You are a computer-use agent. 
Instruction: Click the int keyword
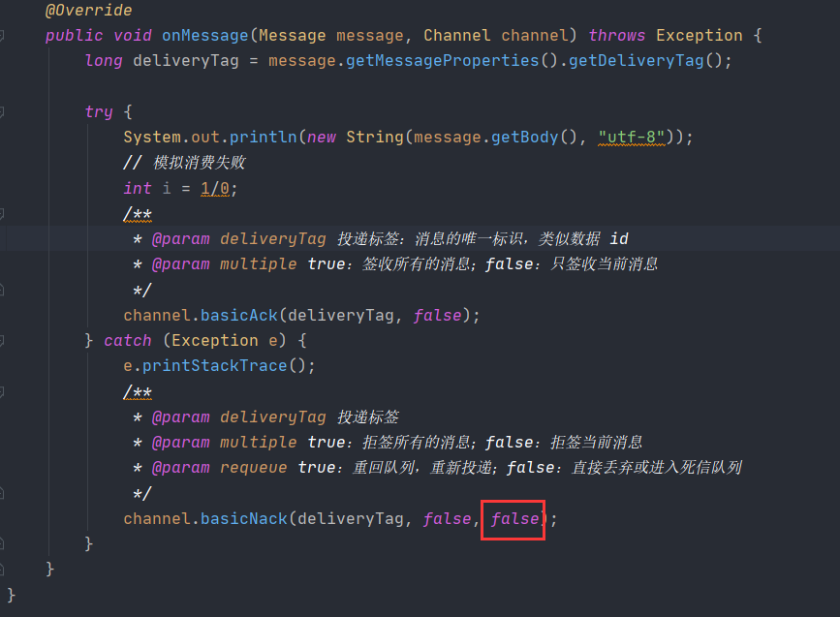pyautogui.click(x=138, y=188)
